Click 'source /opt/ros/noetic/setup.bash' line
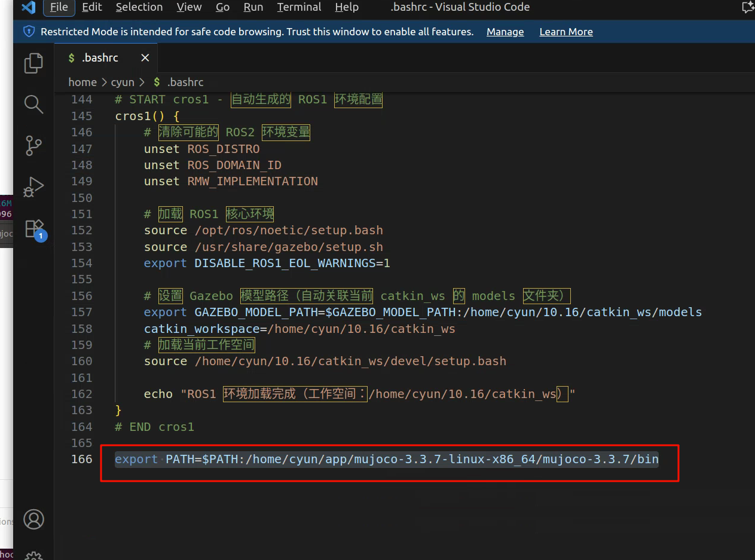Image resolution: width=755 pixels, height=560 pixels. click(263, 230)
